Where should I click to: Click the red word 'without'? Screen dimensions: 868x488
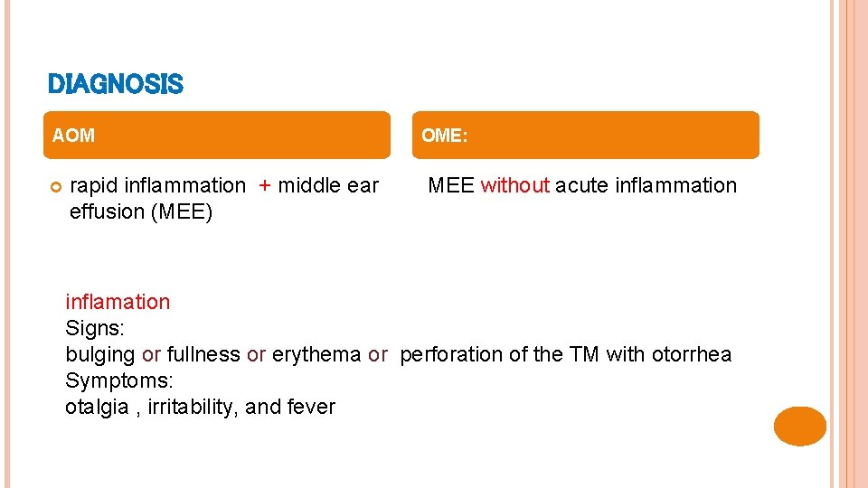coord(514,185)
